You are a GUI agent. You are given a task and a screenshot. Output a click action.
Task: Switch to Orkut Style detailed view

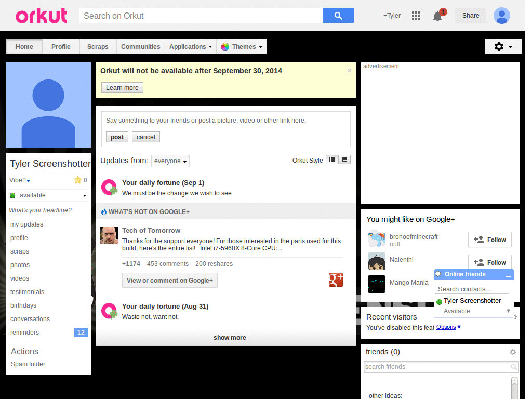click(x=332, y=159)
